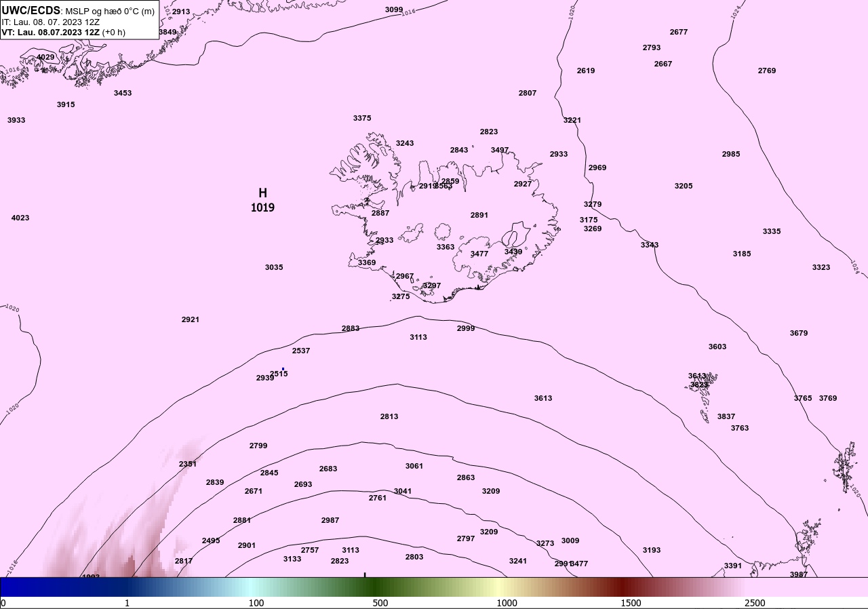Click the 3769 height value
Image resolution: width=868 pixels, height=609 pixels.
point(828,398)
